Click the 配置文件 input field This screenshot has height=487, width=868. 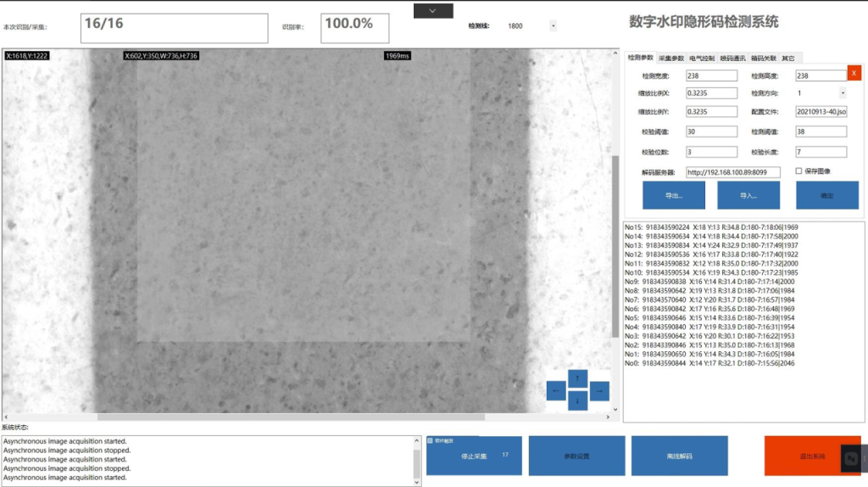coord(821,111)
